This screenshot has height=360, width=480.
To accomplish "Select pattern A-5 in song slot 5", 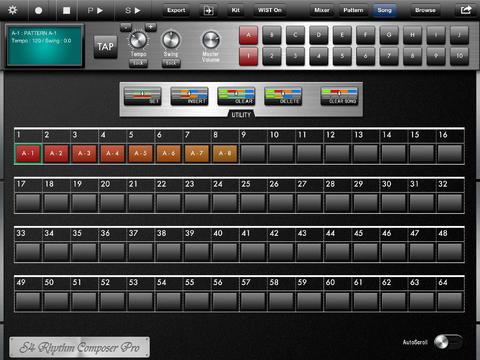I will pos(140,153).
